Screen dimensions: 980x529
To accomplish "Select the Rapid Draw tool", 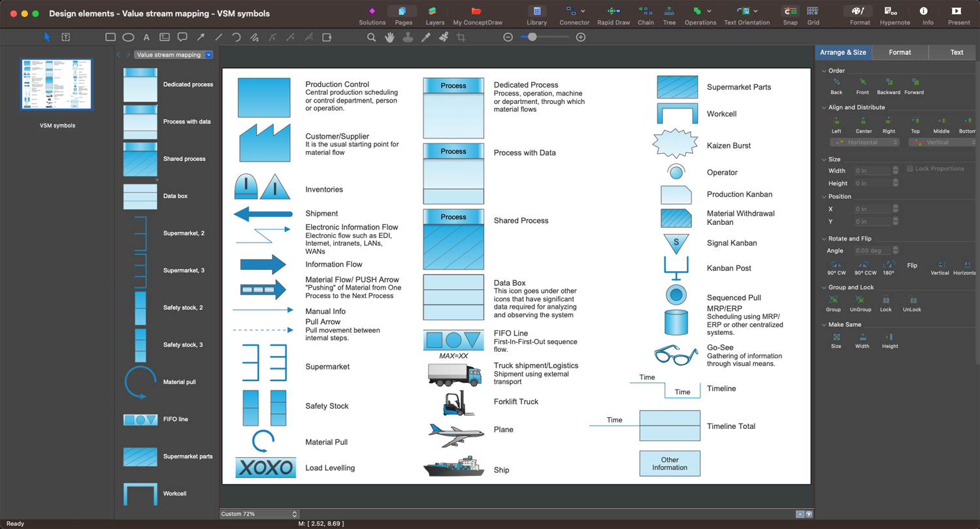I will (x=613, y=12).
